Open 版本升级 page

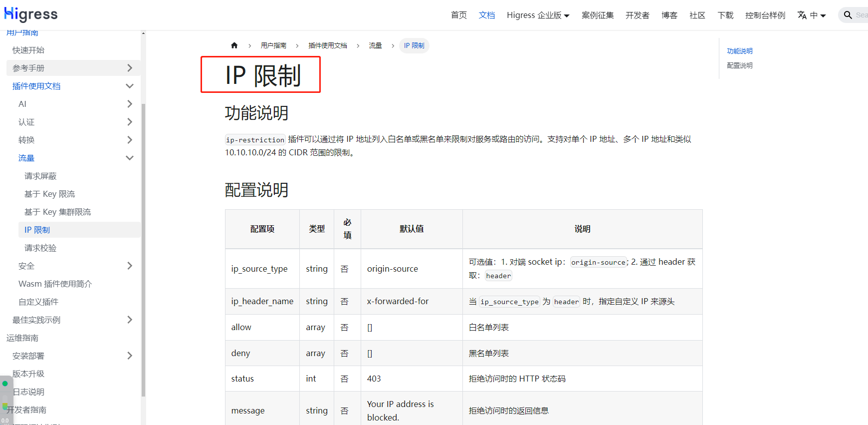[x=28, y=374]
